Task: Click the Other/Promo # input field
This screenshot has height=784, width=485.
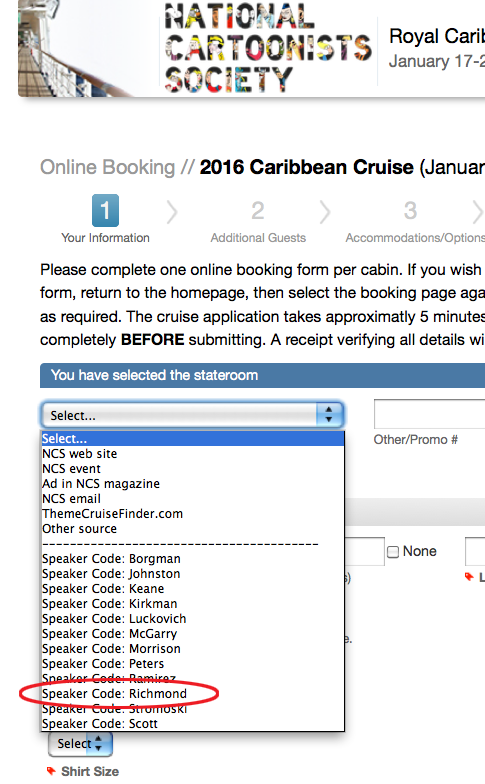Action: [430, 414]
